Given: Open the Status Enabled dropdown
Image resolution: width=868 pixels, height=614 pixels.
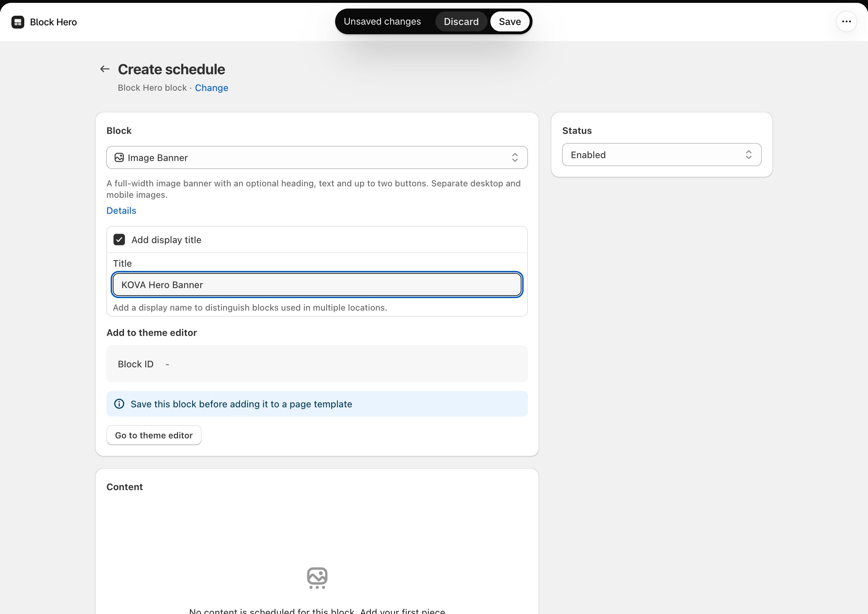Looking at the screenshot, I should (x=662, y=155).
